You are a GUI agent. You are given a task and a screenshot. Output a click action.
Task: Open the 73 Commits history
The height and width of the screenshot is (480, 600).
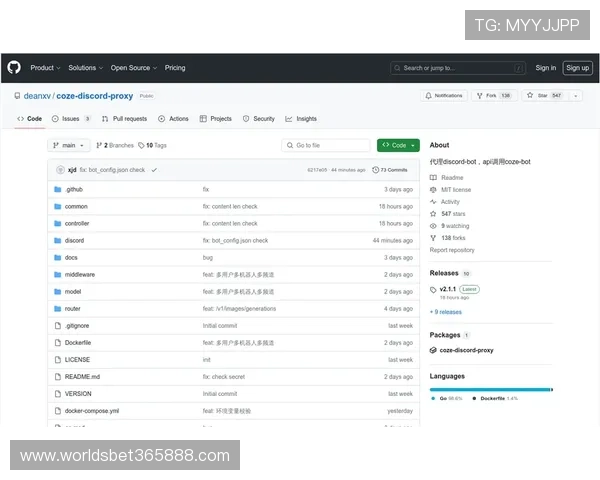(x=390, y=170)
